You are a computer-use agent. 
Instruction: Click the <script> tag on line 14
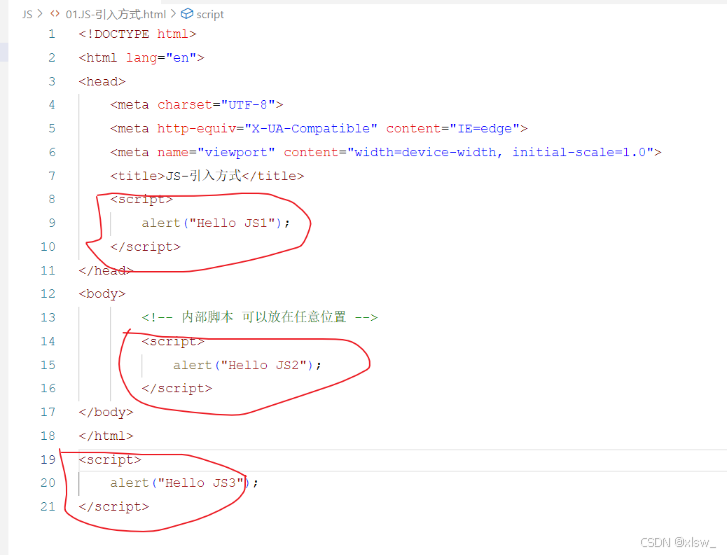pos(173,341)
